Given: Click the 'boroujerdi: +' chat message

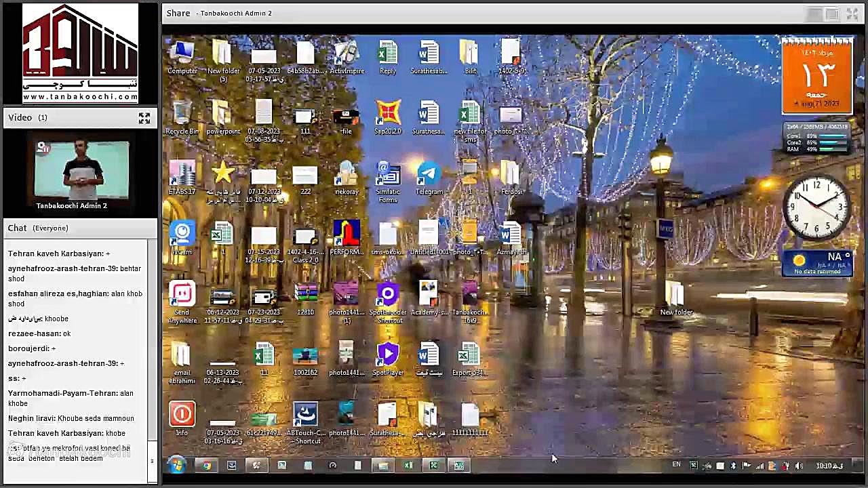Looking at the screenshot, I should (x=32, y=349).
